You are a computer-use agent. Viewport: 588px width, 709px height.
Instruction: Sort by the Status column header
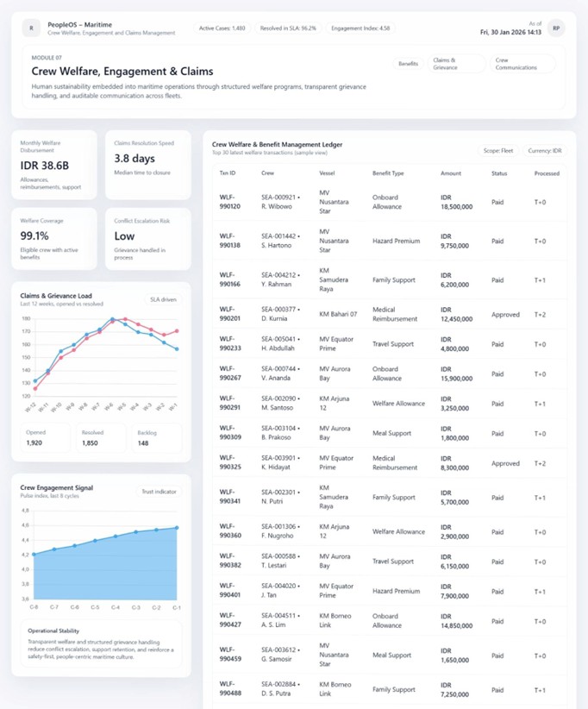[x=499, y=173]
